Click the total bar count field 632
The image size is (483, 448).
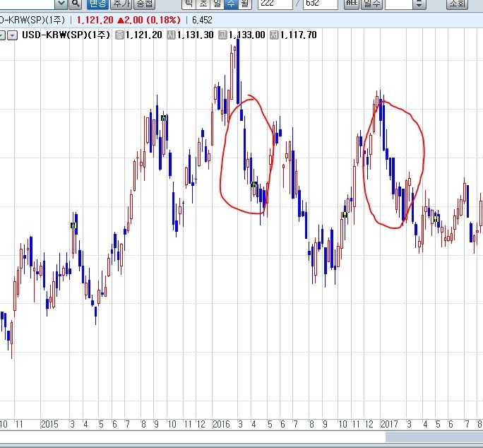tap(321, 4)
